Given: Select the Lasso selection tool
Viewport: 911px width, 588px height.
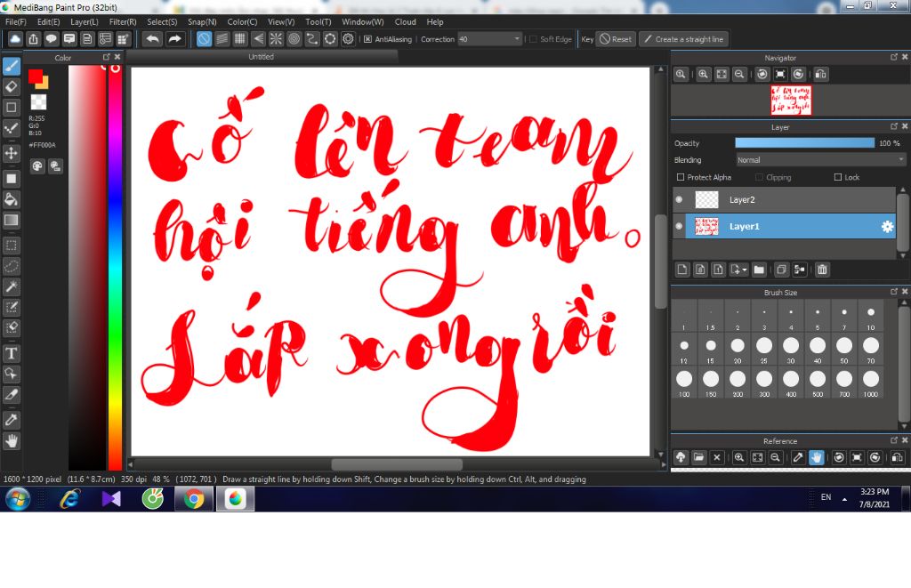Looking at the screenshot, I should [11, 266].
